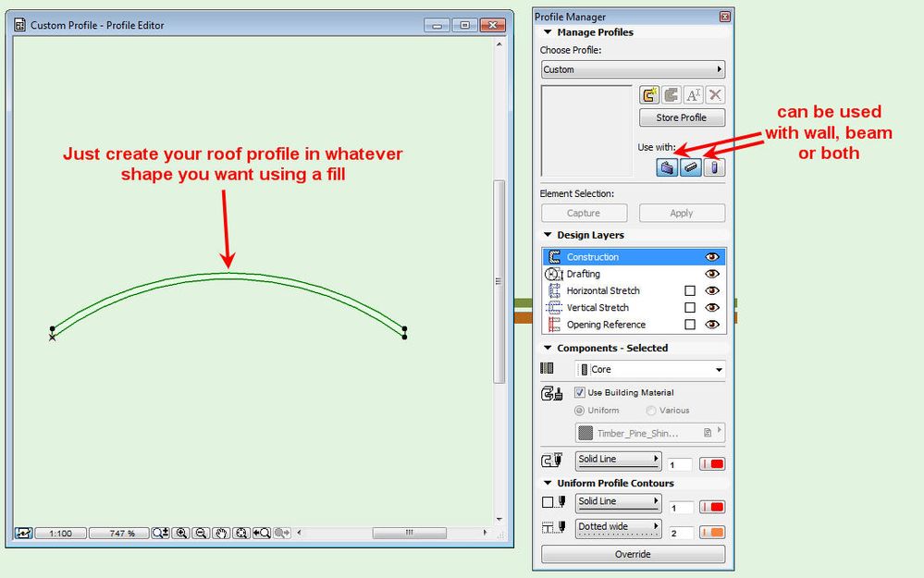Screen dimensions: 924x578
Task: Click the Fit in Window icon
Action: tap(241, 534)
